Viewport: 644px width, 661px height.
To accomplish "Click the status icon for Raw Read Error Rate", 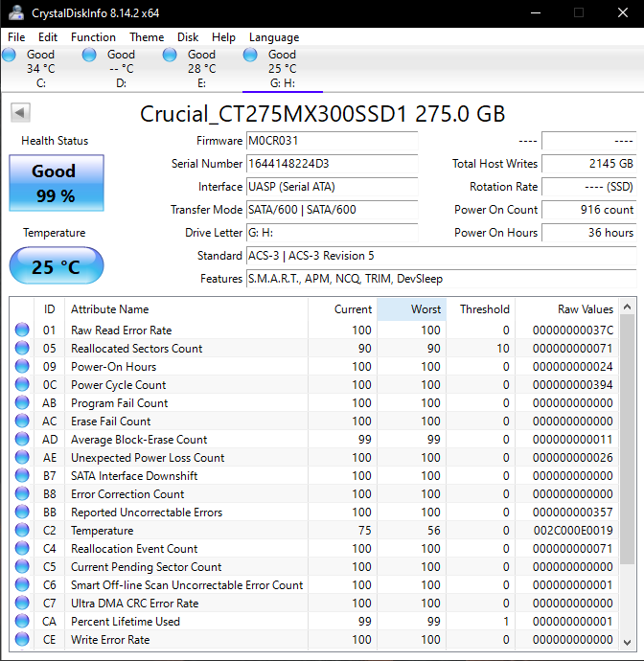I will (x=22, y=330).
